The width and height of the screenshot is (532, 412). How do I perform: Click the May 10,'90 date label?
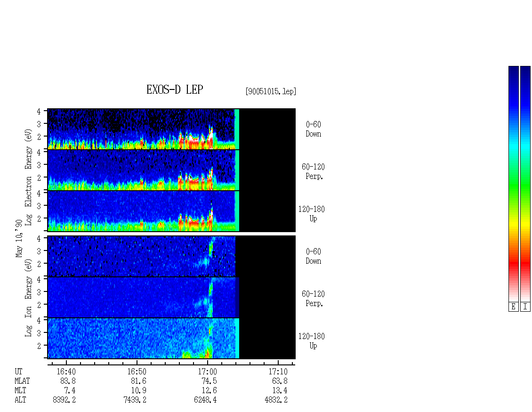coord(19,238)
